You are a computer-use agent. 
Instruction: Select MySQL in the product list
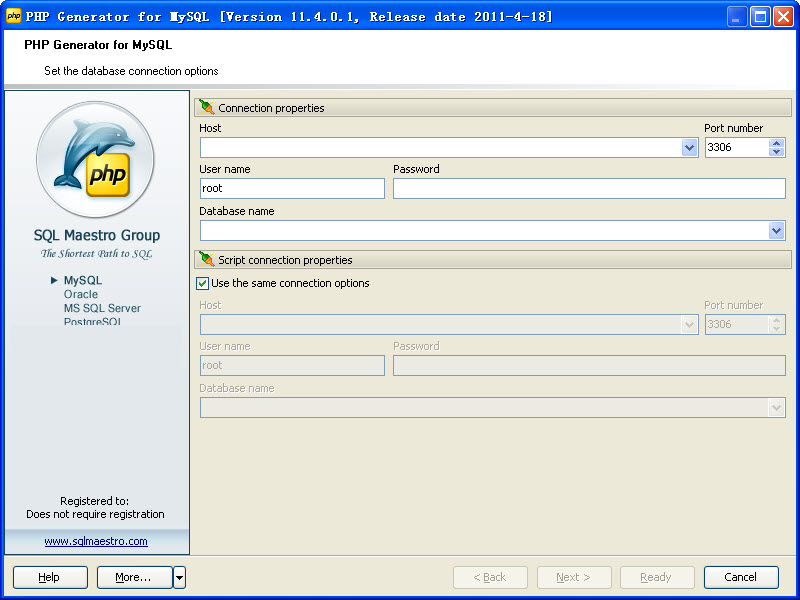[x=82, y=281]
